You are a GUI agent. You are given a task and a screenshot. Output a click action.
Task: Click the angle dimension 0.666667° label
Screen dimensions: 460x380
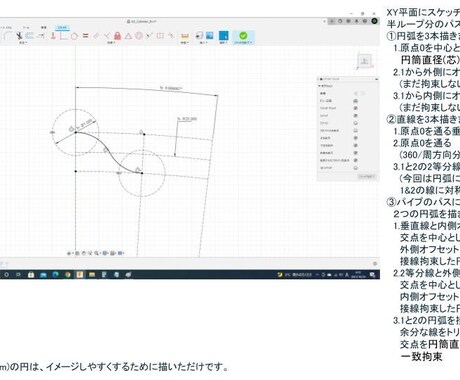click(171, 88)
